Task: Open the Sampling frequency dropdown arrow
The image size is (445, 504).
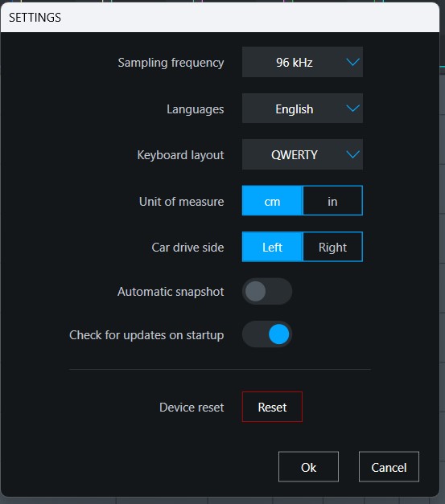Action: click(352, 62)
